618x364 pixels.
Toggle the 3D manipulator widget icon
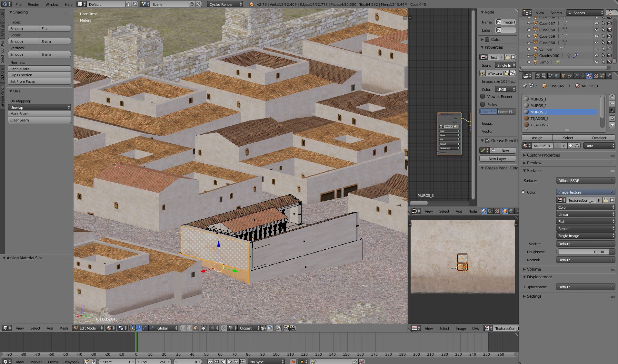(132, 328)
